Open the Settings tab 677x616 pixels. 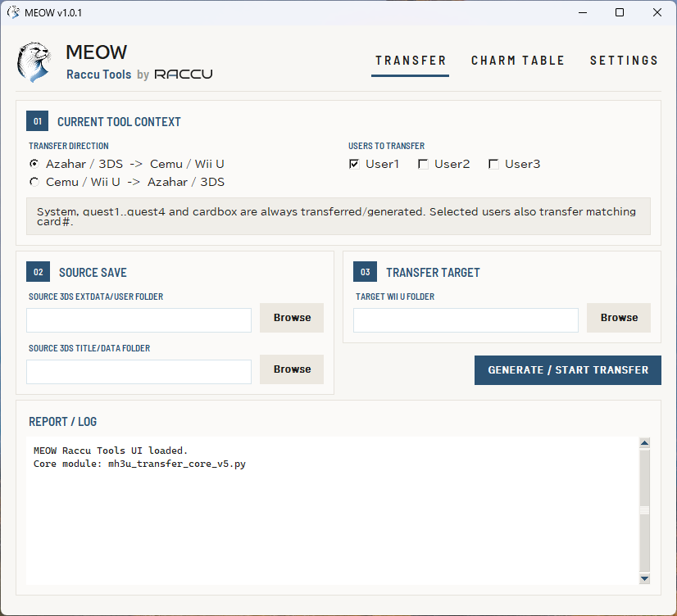[x=624, y=61]
